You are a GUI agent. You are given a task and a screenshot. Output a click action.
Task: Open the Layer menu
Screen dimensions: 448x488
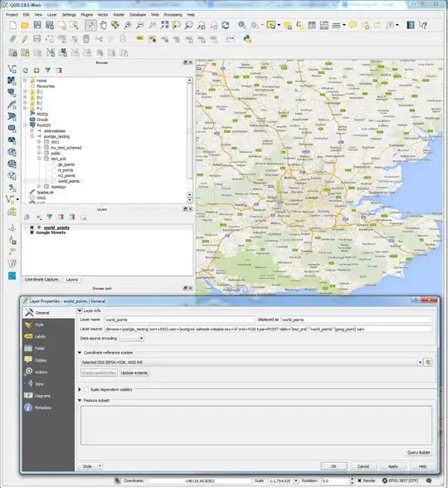tap(52, 15)
